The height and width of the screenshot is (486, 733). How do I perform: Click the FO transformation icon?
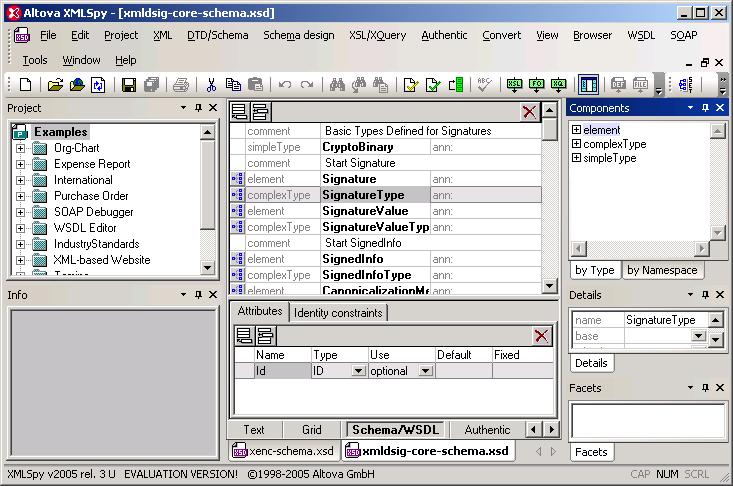coord(536,85)
